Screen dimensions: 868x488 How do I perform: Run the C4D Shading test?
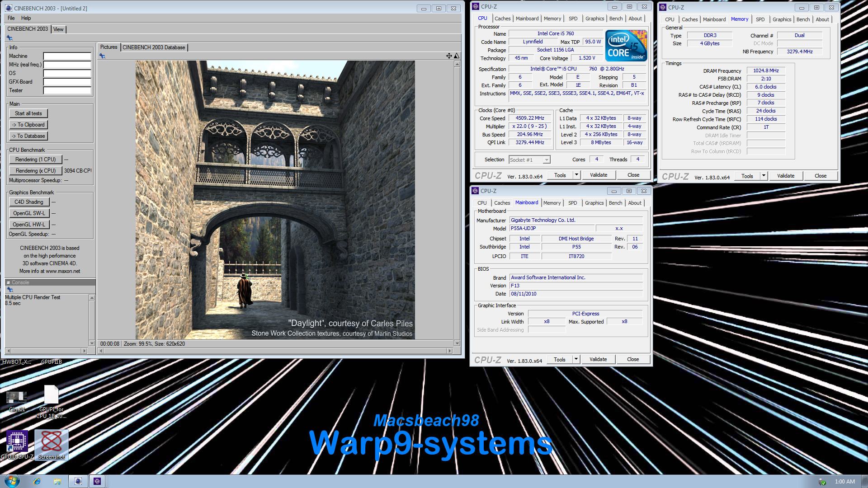click(x=29, y=202)
